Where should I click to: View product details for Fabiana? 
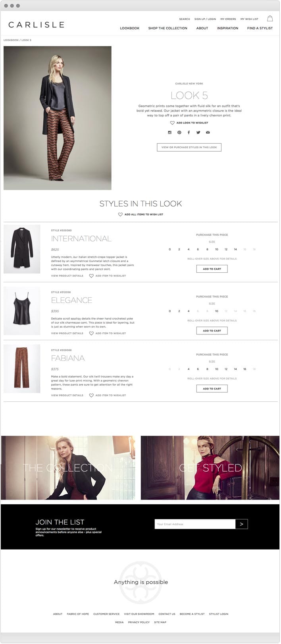point(67,395)
